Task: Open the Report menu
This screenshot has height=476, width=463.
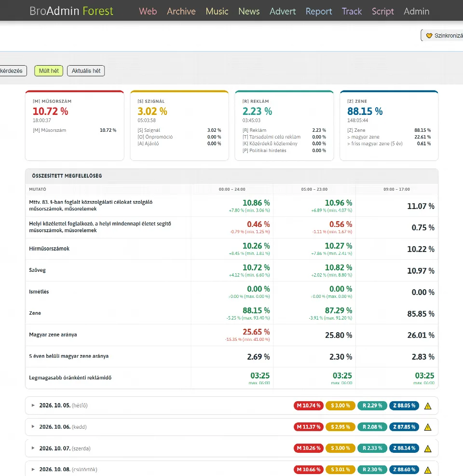Action: 319,11
